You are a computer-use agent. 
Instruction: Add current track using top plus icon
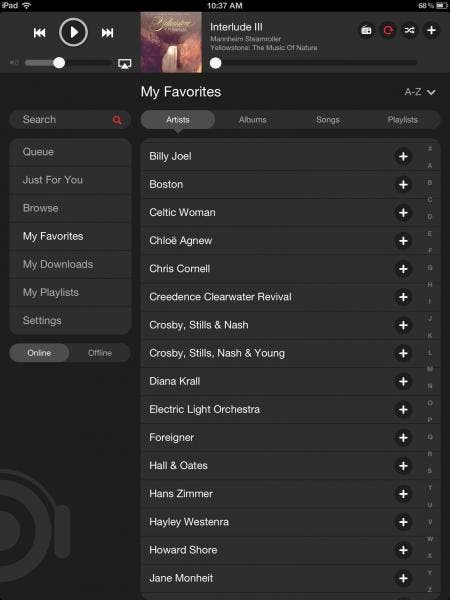431,30
